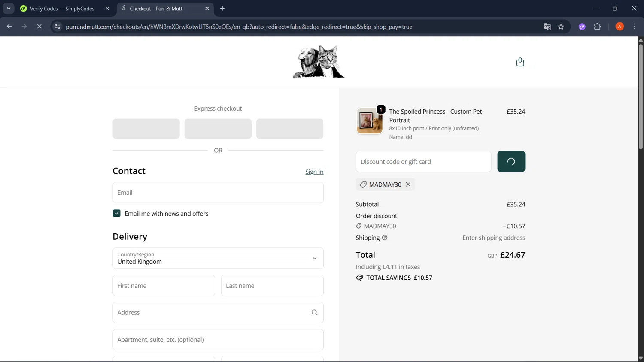Image resolution: width=644 pixels, height=362 pixels.
Task: Remove the MADMAY30 discount tag
Action: coord(408,184)
